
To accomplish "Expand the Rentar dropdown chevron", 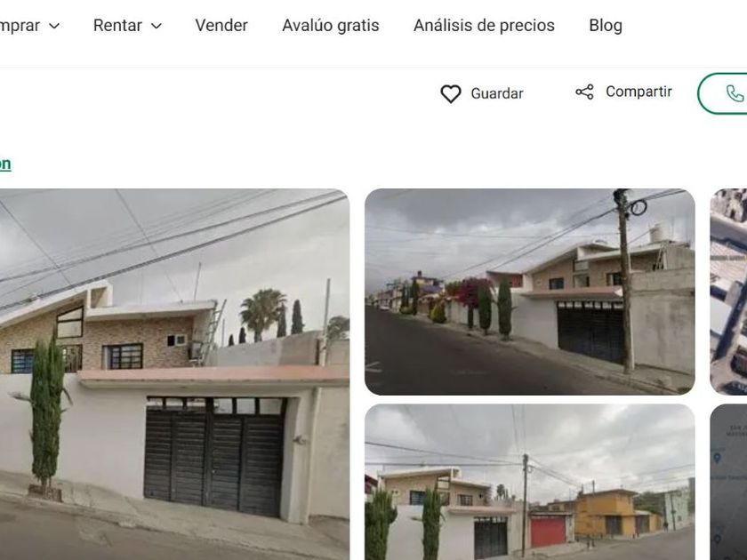I will (157, 26).
